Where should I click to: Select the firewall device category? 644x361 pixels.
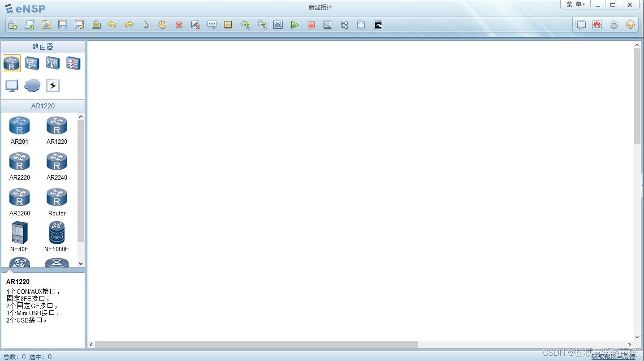(x=73, y=63)
